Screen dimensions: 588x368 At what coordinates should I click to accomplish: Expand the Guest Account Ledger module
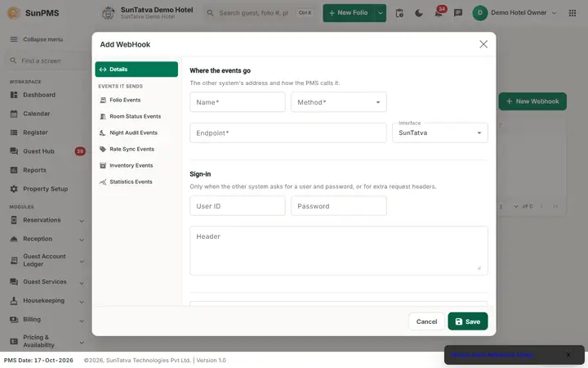coord(82,262)
